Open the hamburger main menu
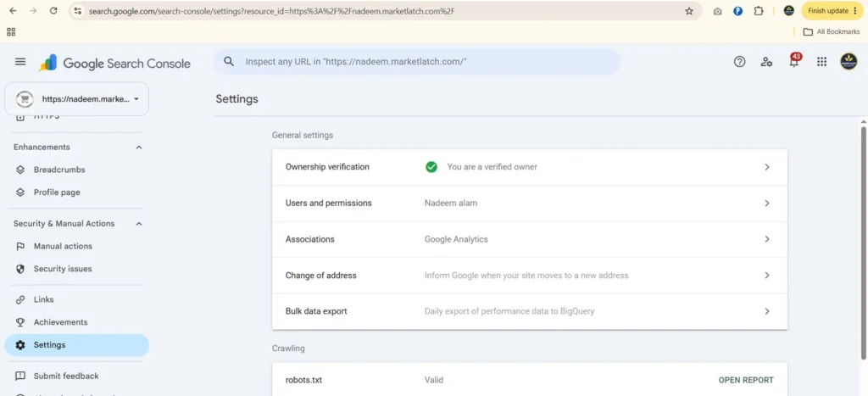The image size is (868, 396). point(20,62)
